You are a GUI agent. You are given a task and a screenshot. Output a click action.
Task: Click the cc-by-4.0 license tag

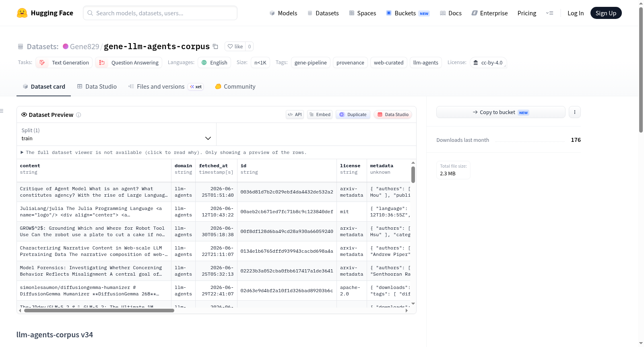pos(488,62)
